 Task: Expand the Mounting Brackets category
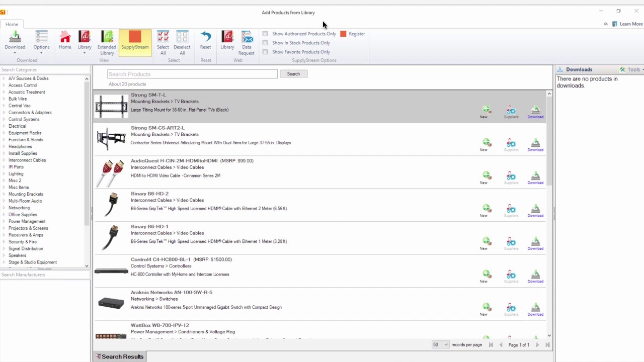click(4, 194)
